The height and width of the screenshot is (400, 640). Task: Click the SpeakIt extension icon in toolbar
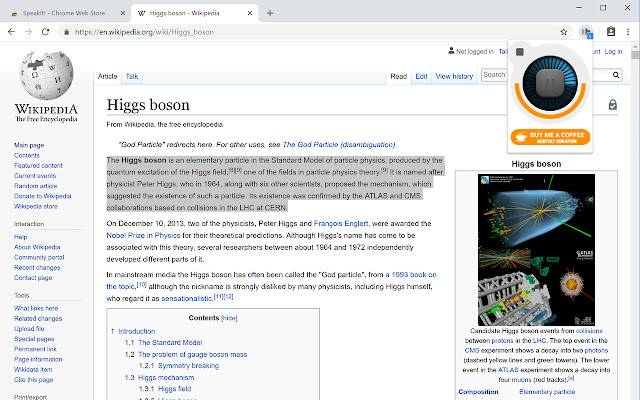click(x=587, y=32)
